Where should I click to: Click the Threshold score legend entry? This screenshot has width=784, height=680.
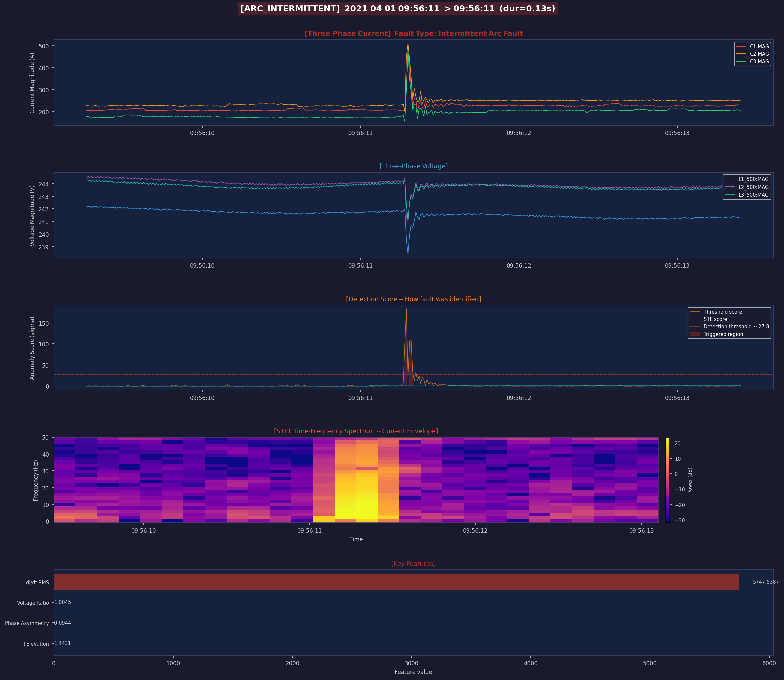tap(716, 312)
